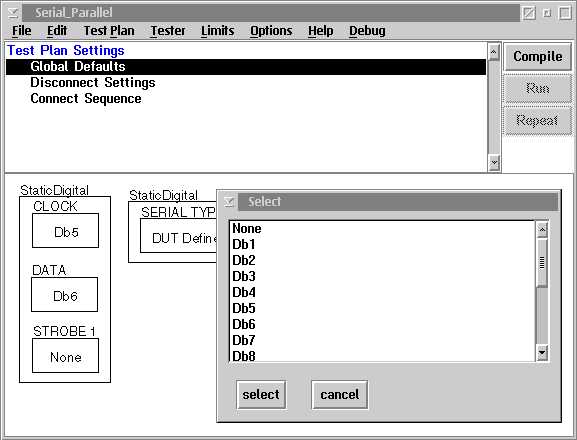
Task: Click the up arrow of the test plan scrollbar
Action: click(494, 52)
